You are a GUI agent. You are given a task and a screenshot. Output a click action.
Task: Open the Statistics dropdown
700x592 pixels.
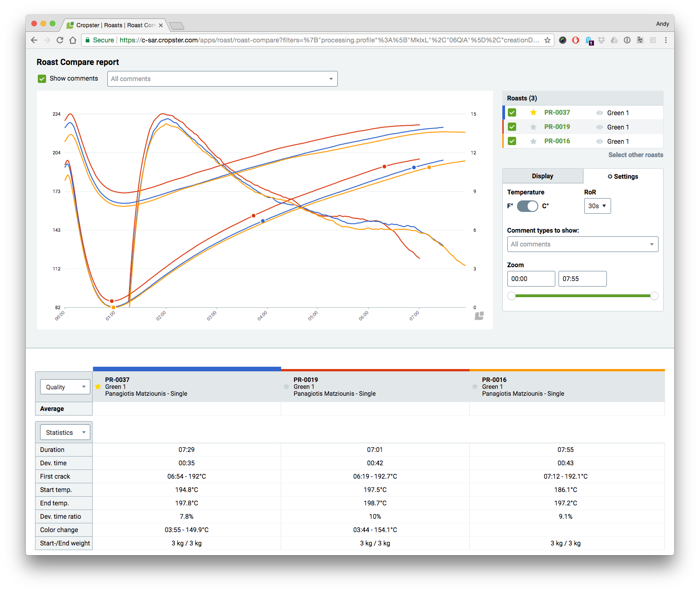[65, 433]
